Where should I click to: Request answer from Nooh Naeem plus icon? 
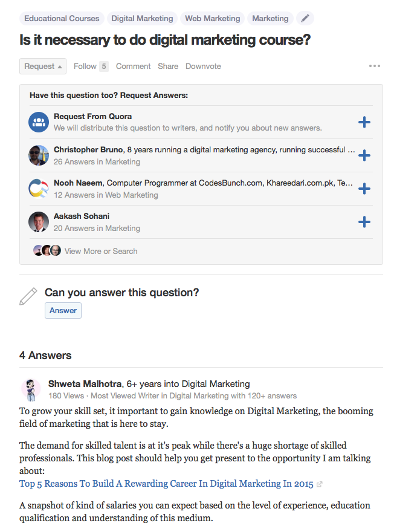click(x=364, y=189)
